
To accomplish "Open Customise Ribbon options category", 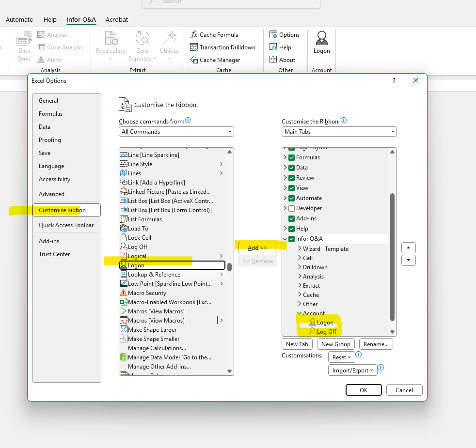I will pyautogui.click(x=66, y=210).
